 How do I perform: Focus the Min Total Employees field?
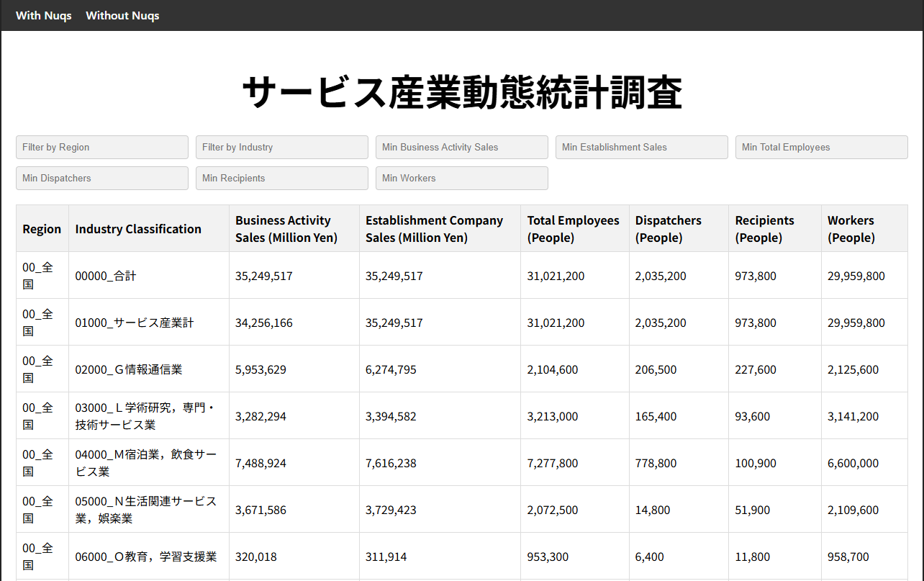pyautogui.click(x=822, y=148)
